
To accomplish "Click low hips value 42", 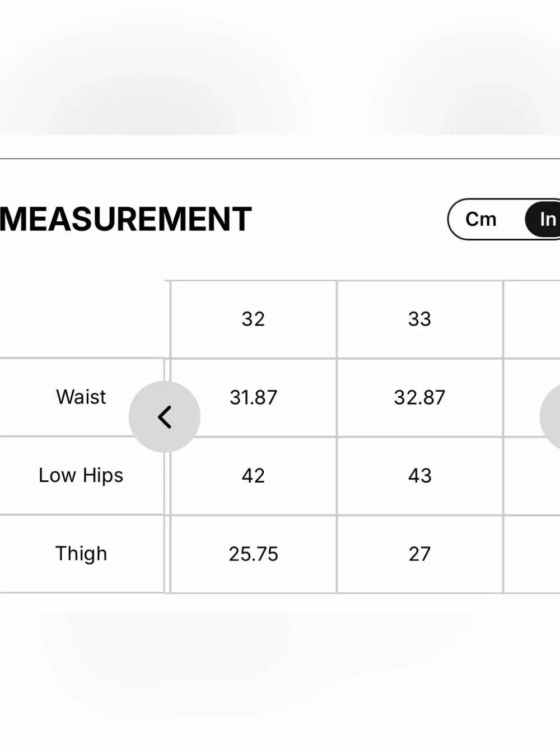I will tap(253, 475).
